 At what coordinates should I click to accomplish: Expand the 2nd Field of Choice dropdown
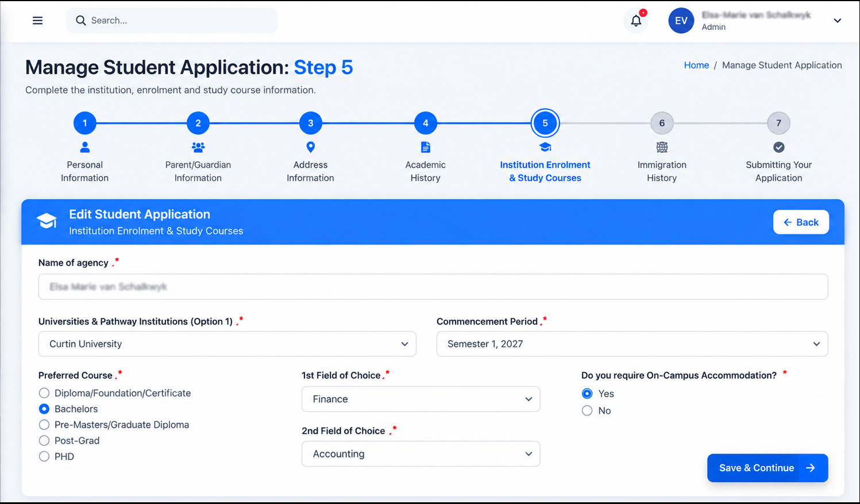[421, 453]
